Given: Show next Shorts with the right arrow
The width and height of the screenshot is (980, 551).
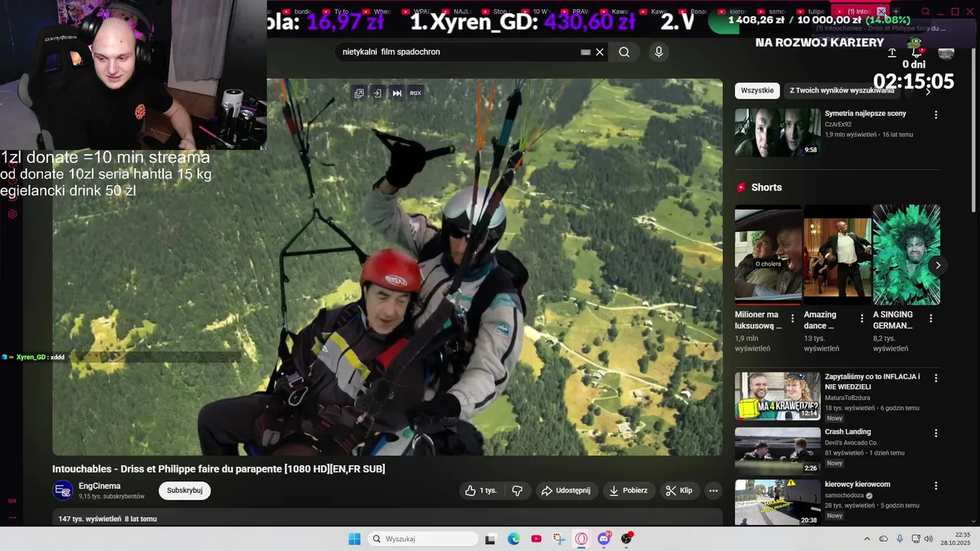Looking at the screenshot, I should [x=938, y=266].
